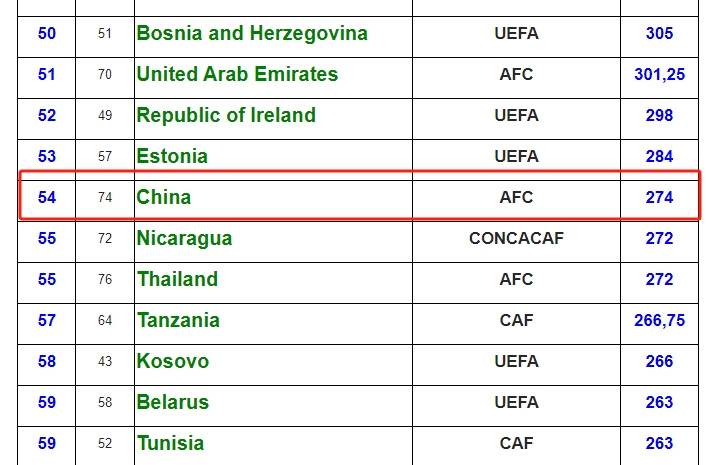Screen dimensions: 727x465
Task: Click China's points value 274
Action: 659,198
